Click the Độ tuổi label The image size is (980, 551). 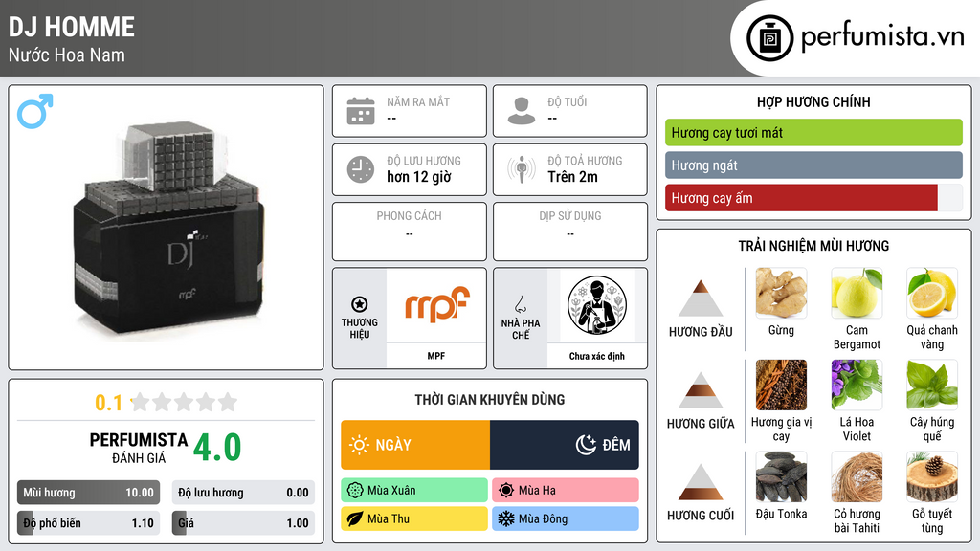[568, 101]
